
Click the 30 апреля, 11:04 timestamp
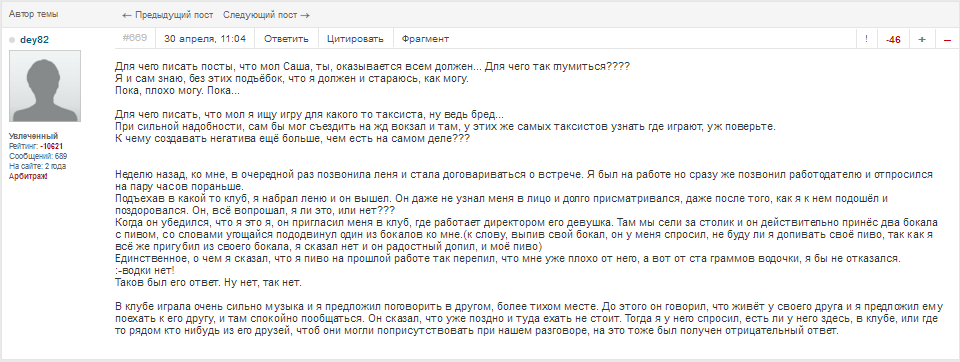point(205,39)
